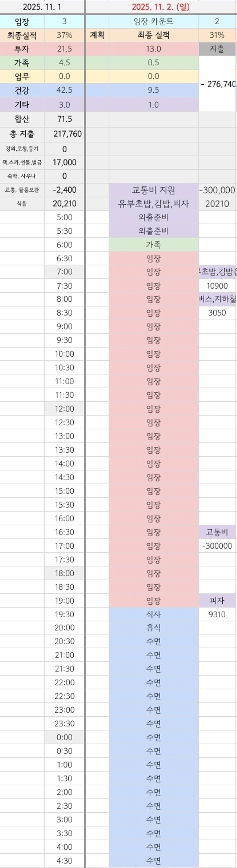Click the 12:00 time label cell

point(64,409)
